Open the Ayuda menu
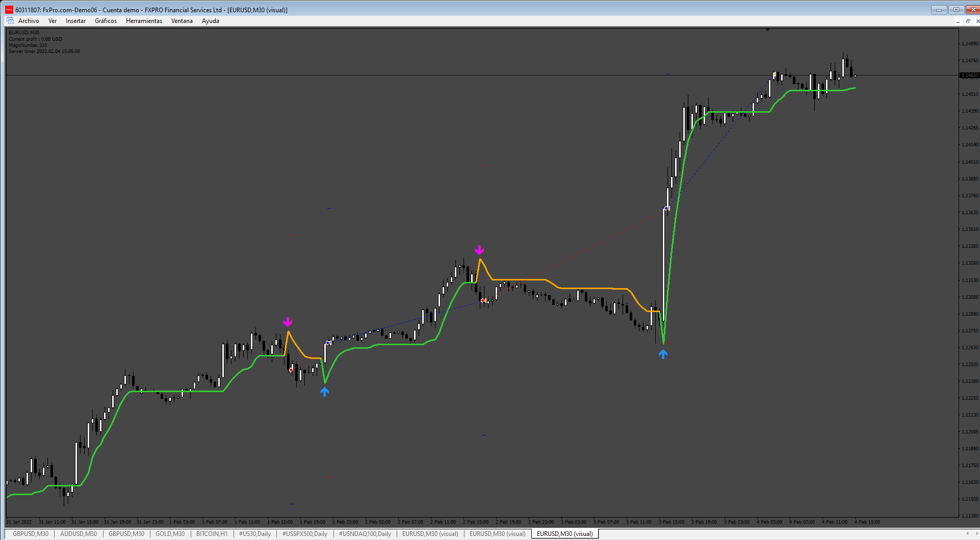The width and height of the screenshot is (980, 540). [210, 21]
